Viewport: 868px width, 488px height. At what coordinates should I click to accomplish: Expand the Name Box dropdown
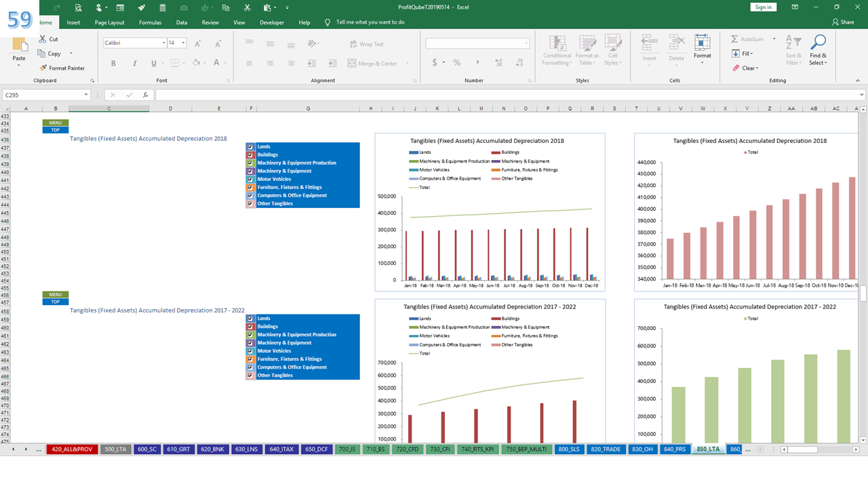(86, 95)
